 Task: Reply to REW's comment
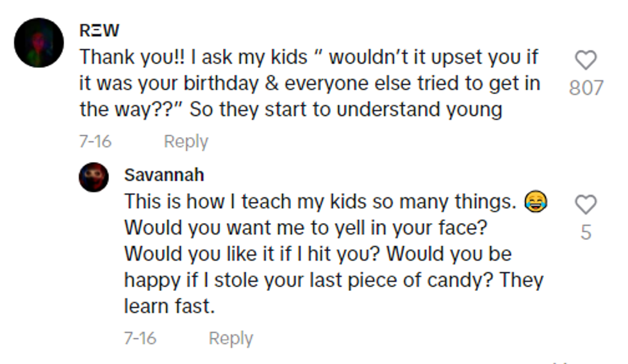(186, 142)
